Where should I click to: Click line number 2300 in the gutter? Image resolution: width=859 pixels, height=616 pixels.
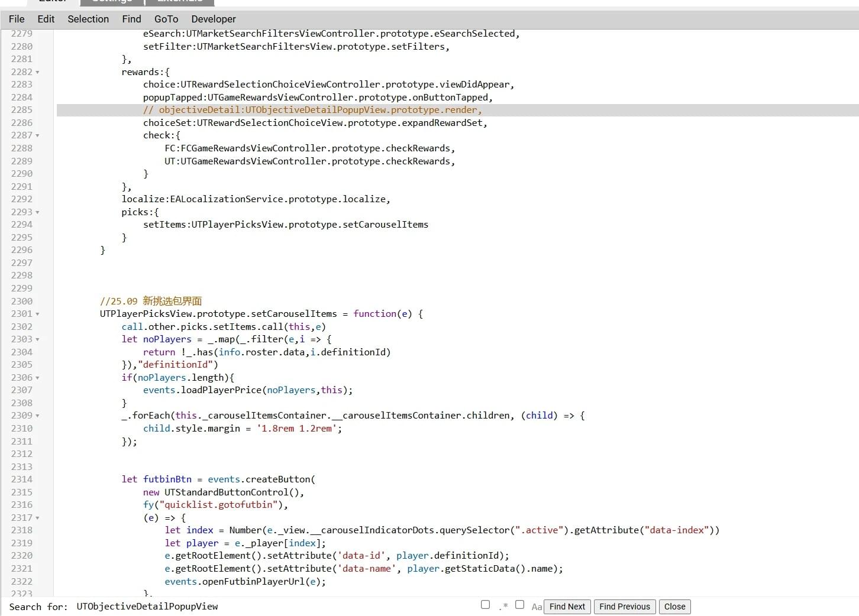pyautogui.click(x=22, y=301)
